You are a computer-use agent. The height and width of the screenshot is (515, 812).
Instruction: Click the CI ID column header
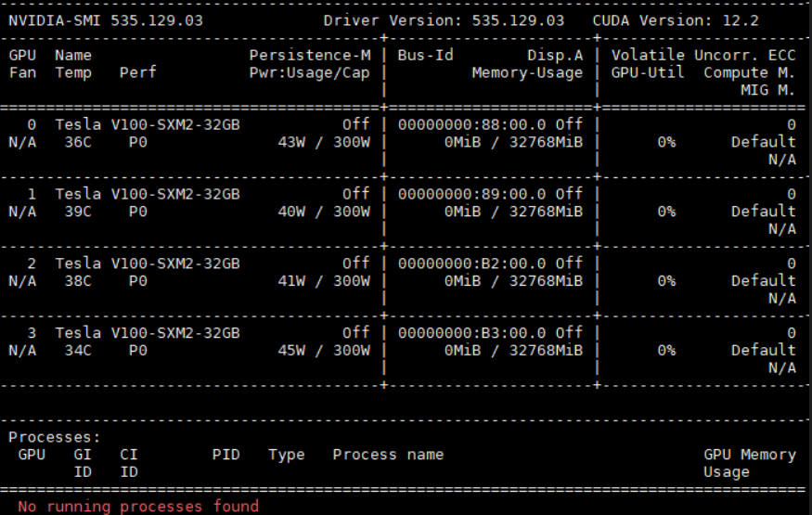[129, 463]
